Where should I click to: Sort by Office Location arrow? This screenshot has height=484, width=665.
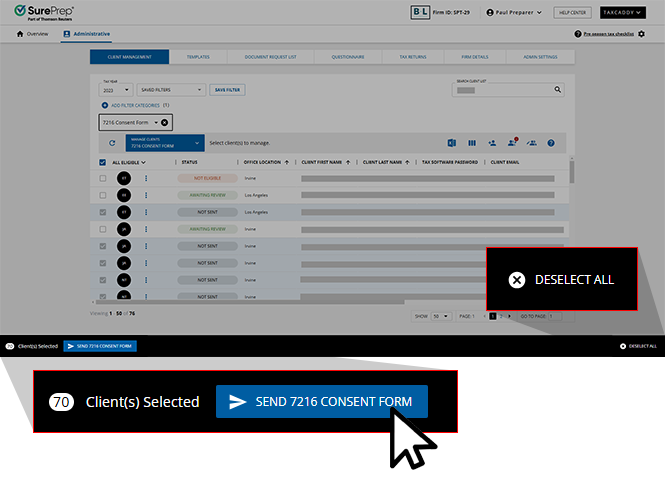(x=287, y=162)
